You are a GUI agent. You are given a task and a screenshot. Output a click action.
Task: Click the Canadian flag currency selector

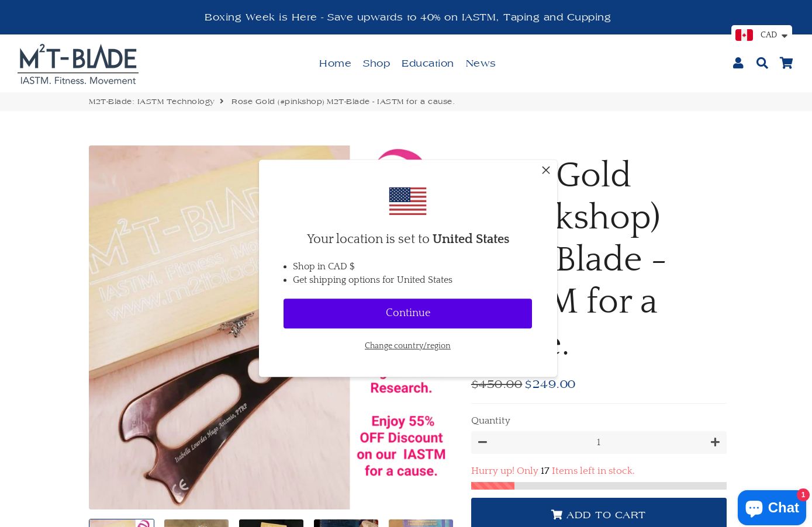[744, 35]
